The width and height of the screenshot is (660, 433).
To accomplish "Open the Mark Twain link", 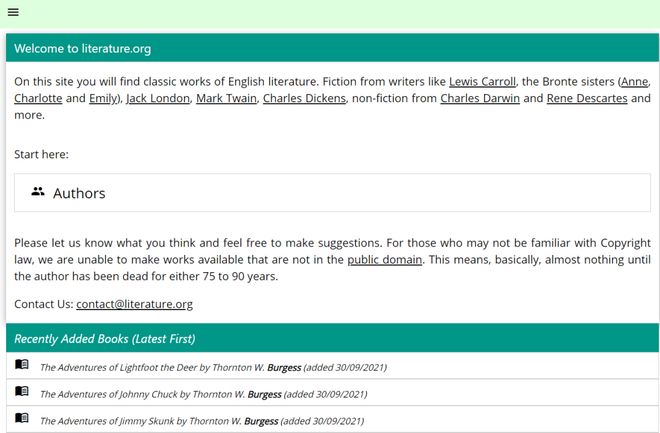I will 226,98.
